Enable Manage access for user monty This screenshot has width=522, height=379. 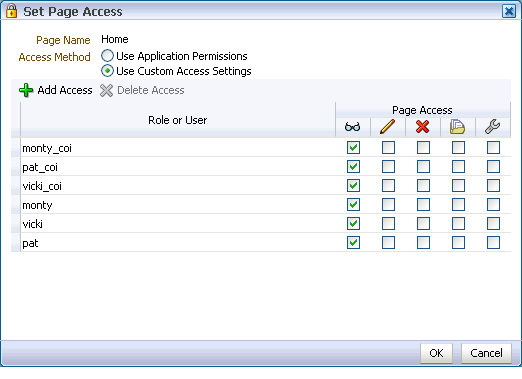[x=493, y=205]
